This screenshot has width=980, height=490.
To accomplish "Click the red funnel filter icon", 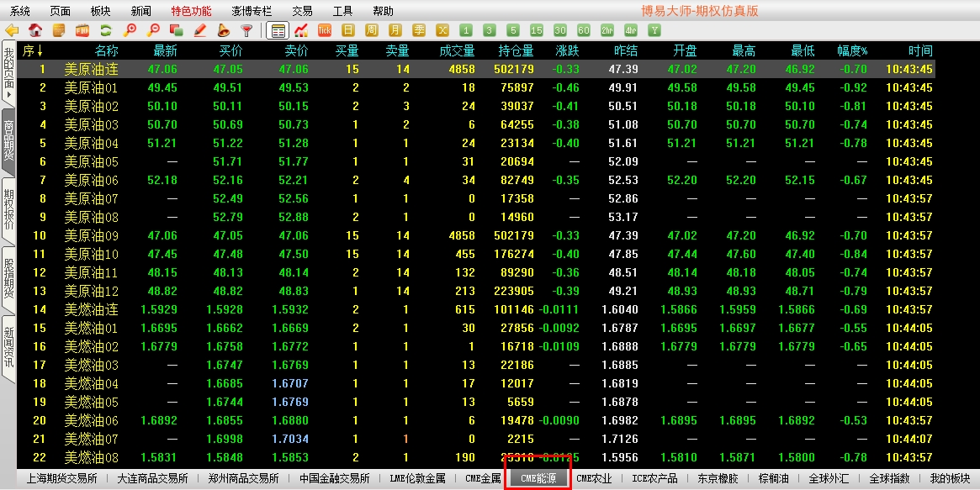I will 246,30.
